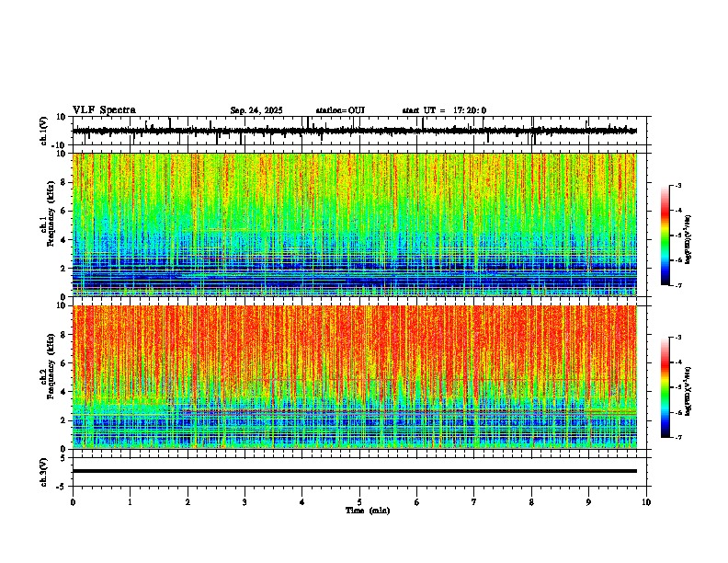The width and height of the screenshot is (728, 563).
Task: Click the "-3" label atop ch.1 color scale
Action: click(x=677, y=185)
